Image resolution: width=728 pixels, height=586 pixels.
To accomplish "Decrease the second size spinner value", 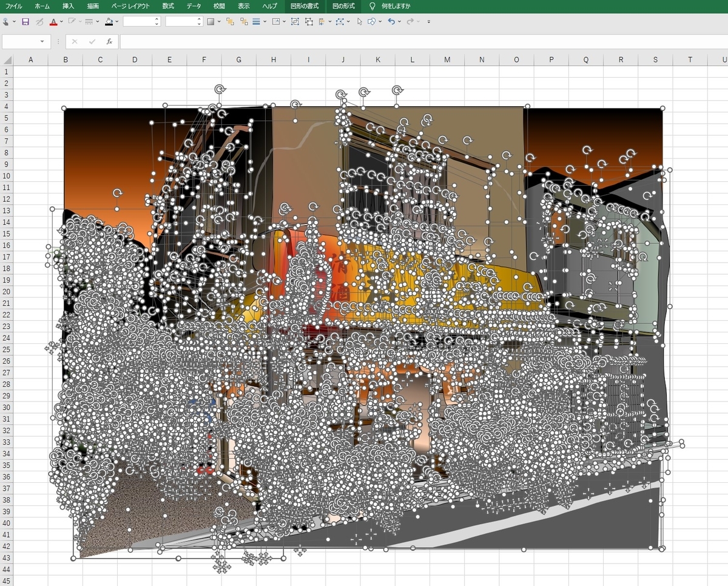I will [200, 24].
